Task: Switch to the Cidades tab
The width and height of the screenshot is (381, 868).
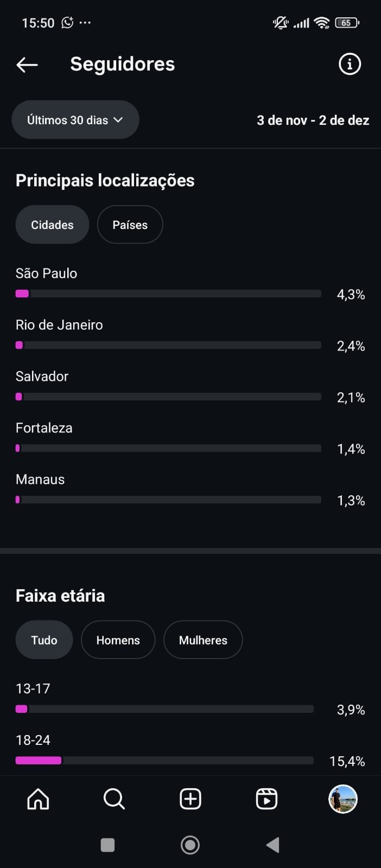Action: (x=52, y=224)
